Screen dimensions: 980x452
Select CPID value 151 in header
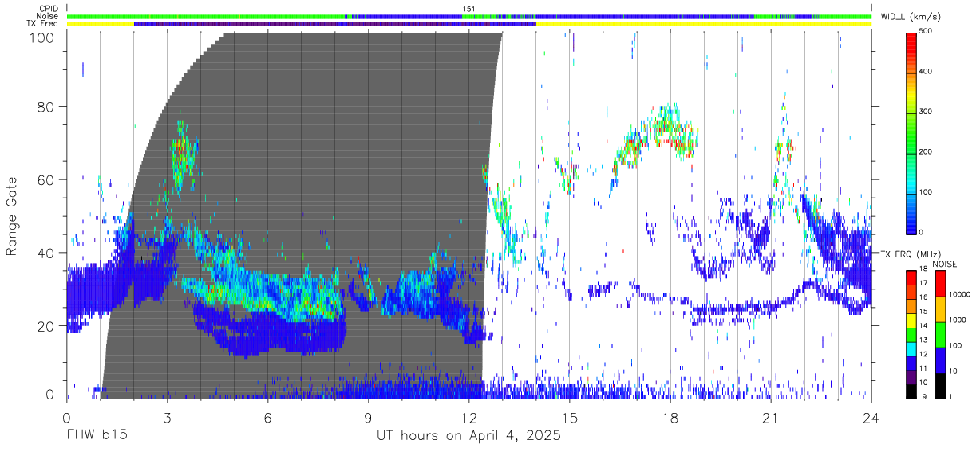pos(468,9)
